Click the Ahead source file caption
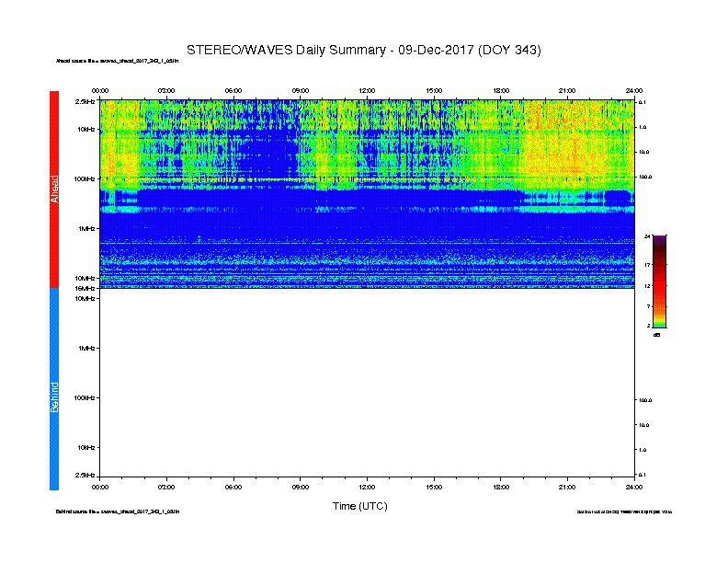This screenshot has height=563, width=728. tap(117, 61)
